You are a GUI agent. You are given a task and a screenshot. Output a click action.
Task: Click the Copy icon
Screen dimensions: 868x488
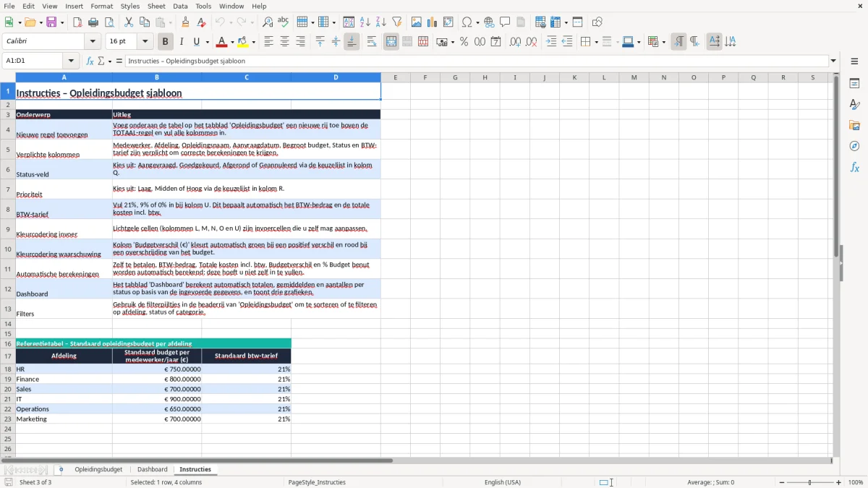pyautogui.click(x=145, y=22)
